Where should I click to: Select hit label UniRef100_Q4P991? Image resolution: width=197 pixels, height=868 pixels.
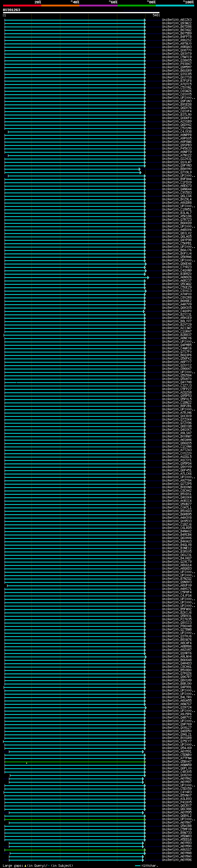click(x=177, y=687)
